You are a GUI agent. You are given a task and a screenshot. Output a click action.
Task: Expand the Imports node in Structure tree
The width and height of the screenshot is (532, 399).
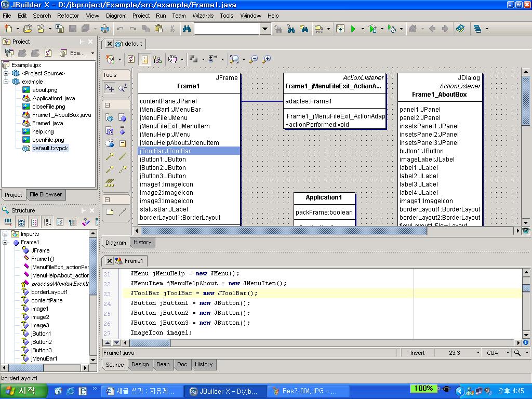(x=5, y=234)
